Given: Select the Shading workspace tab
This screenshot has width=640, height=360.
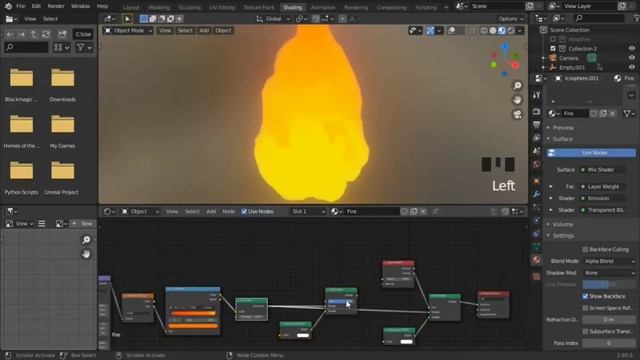Looking at the screenshot, I should point(293,7).
